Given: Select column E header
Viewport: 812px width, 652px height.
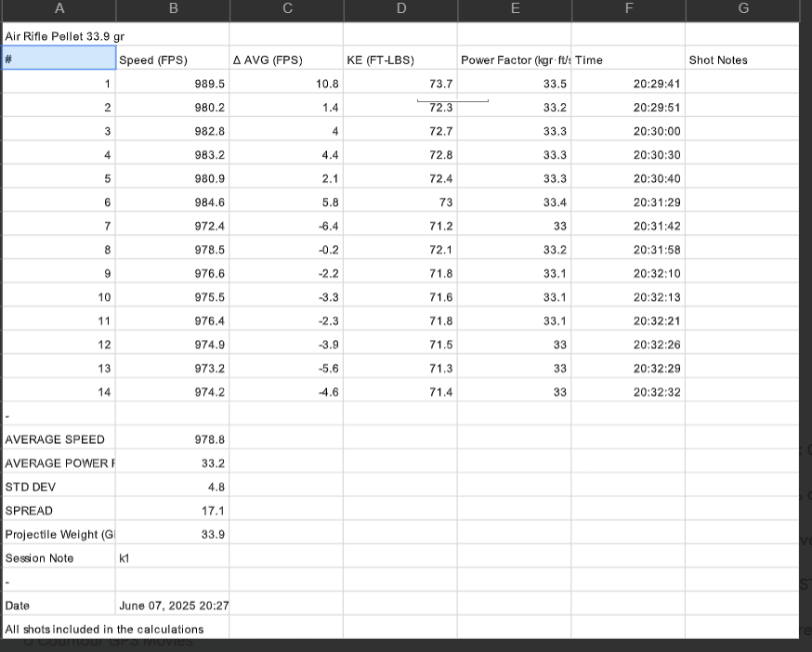Looking at the screenshot, I should click(515, 8).
